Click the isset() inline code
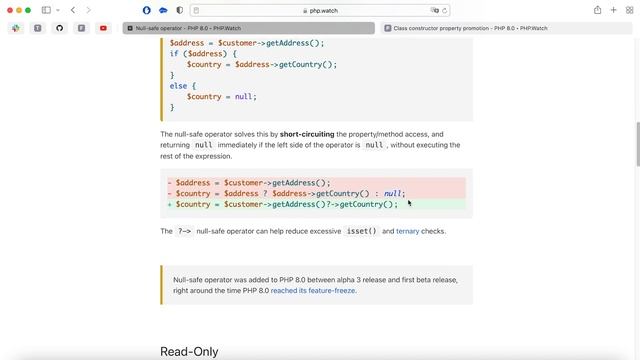Viewport: 640px width, 360px height. point(361,231)
